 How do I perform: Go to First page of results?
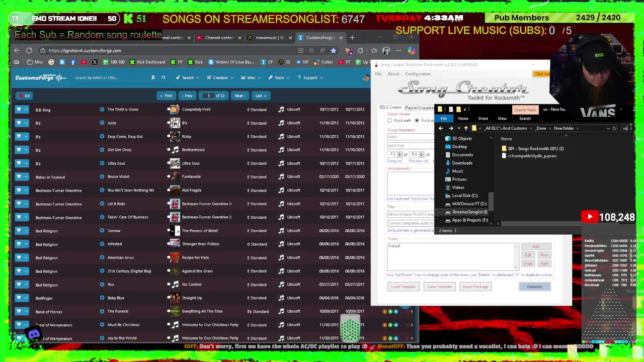tap(166, 96)
